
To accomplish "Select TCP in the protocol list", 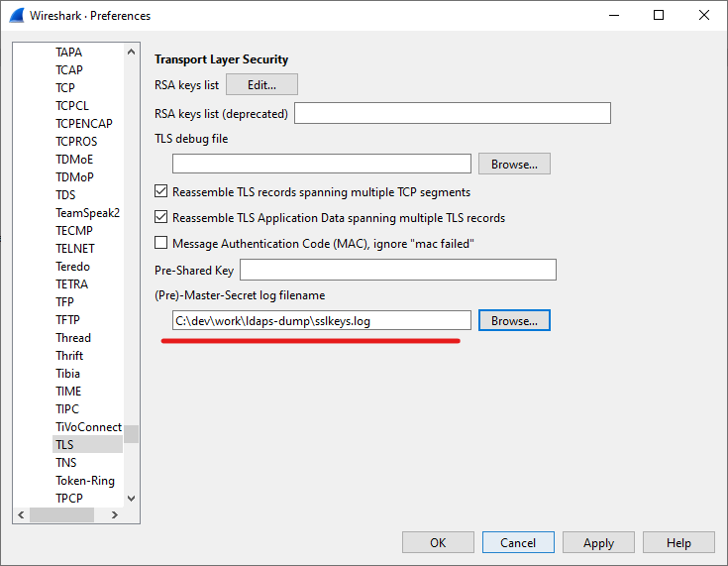I will click(x=65, y=88).
